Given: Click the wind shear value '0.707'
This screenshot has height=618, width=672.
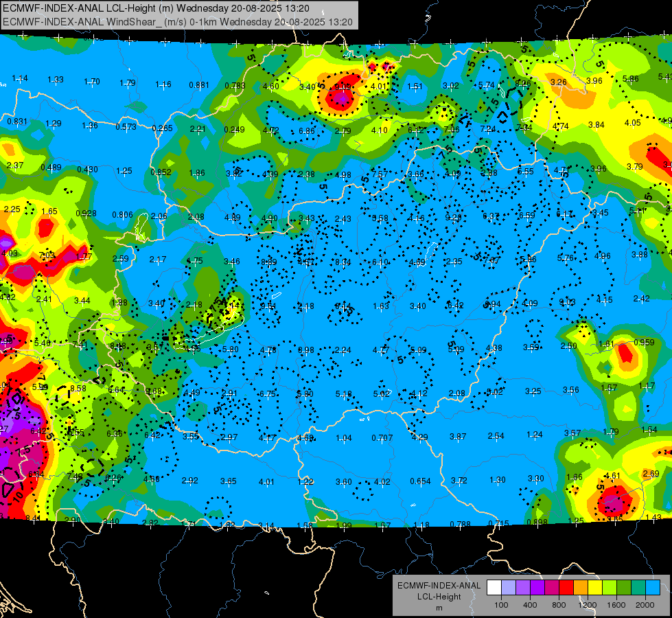Looking at the screenshot, I should (382, 438).
